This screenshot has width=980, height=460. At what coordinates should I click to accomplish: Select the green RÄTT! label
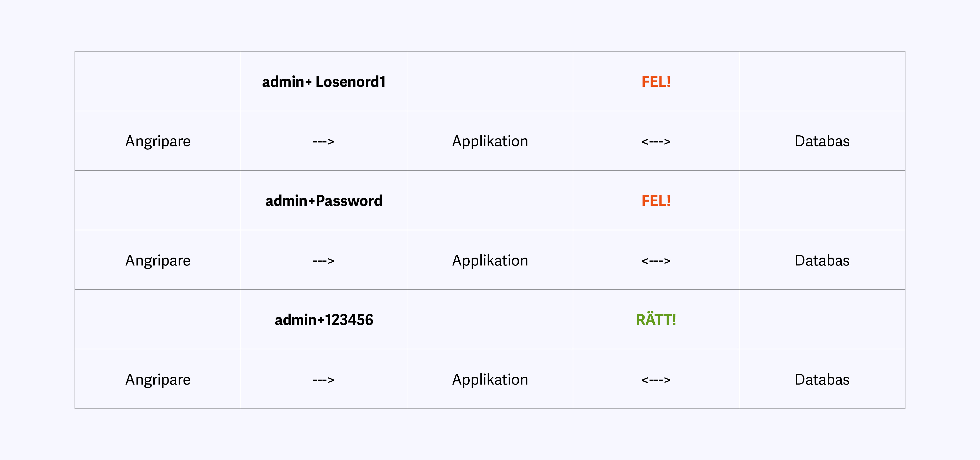pos(656,319)
